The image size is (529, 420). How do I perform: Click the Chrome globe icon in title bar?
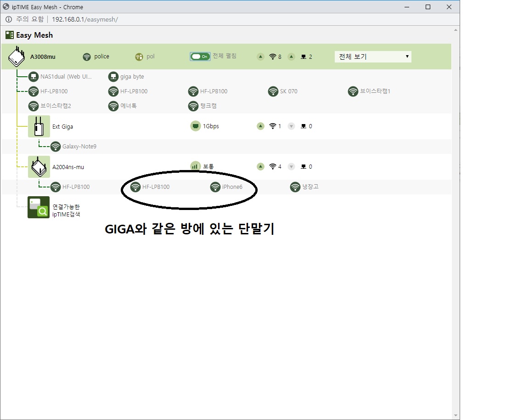(6, 6)
